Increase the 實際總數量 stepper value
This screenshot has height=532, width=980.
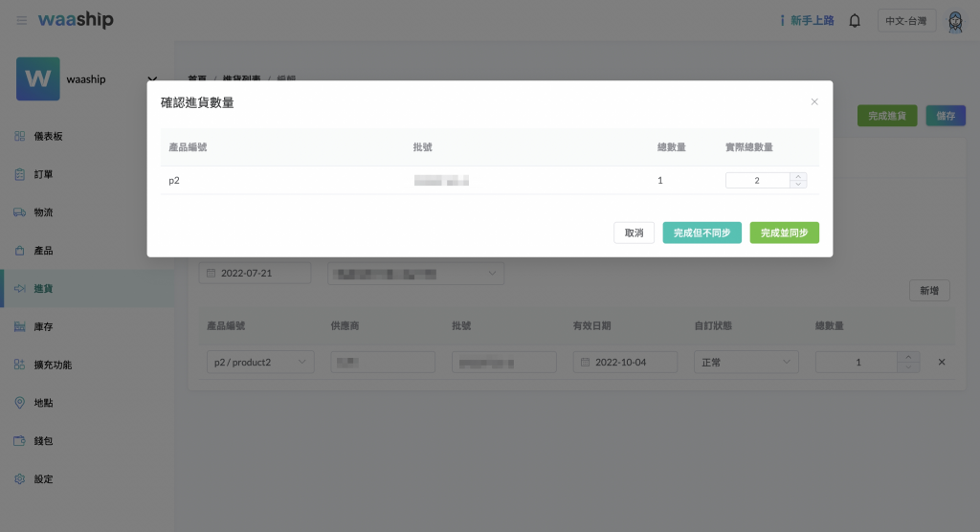point(799,176)
